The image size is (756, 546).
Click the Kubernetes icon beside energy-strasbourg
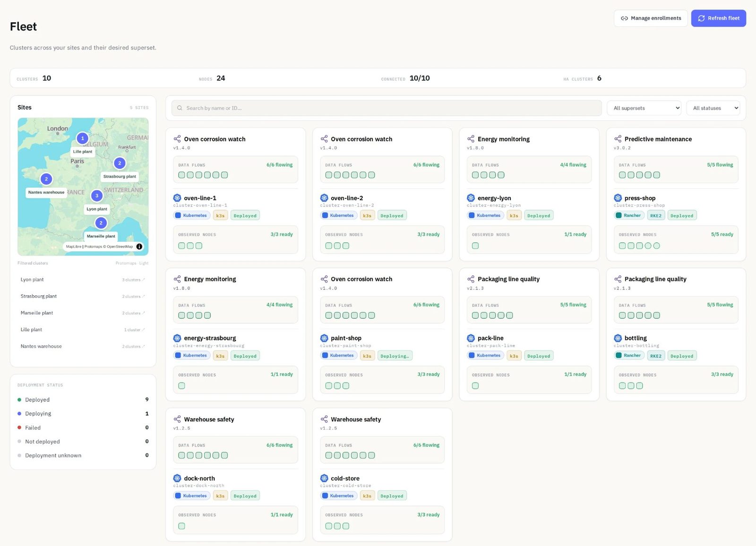(177, 338)
